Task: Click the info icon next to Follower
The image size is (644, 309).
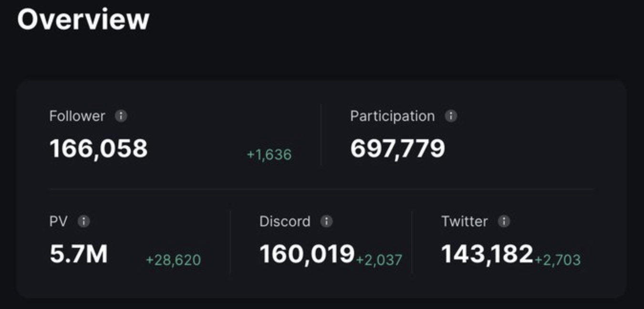Action: click(121, 116)
